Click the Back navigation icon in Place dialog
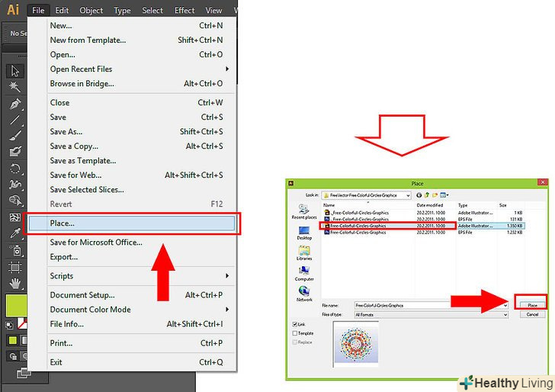555x392 pixels. click(419, 195)
